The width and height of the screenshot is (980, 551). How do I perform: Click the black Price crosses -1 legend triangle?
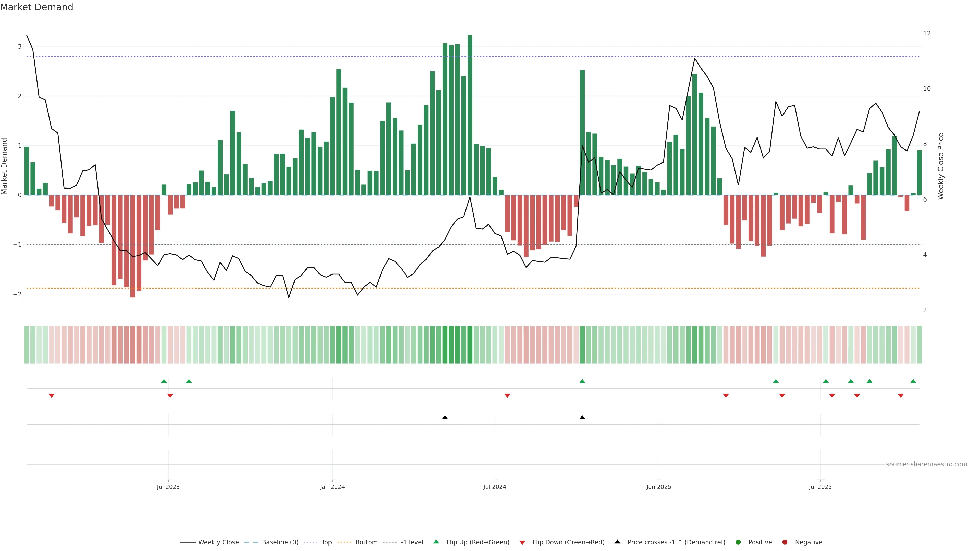617,542
